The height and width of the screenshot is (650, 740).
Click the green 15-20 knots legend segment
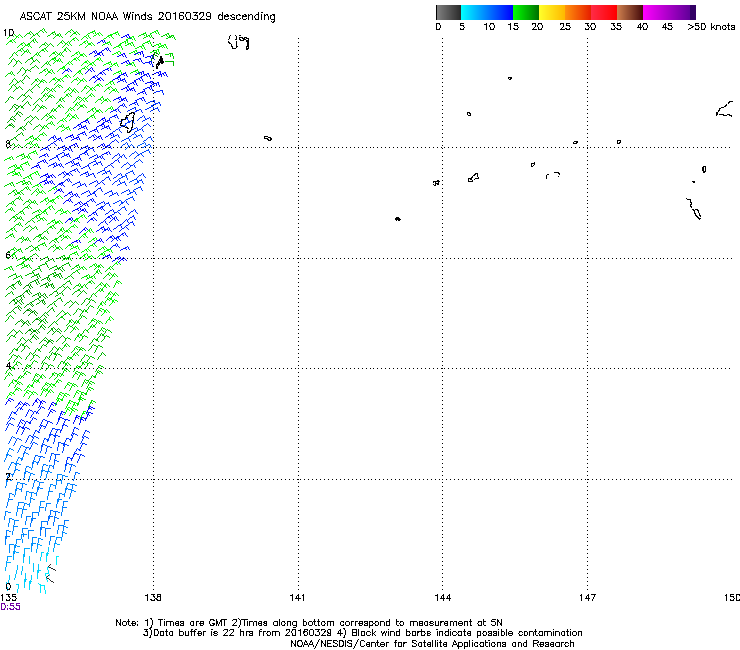pyautogui.click(x=526, y=12)
